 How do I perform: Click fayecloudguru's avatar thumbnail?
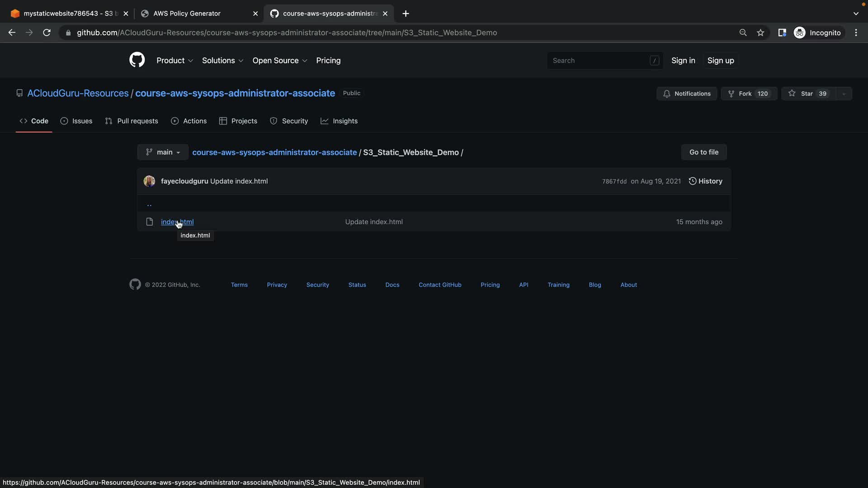(149, 181)
